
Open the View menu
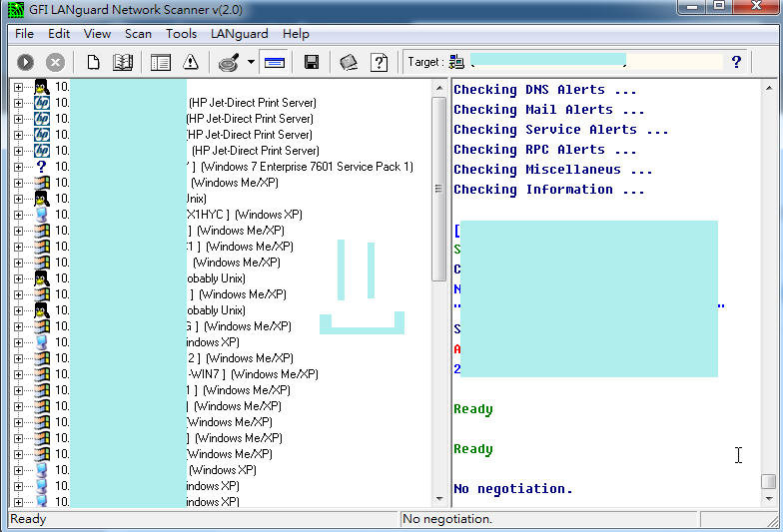click(97, 34)
